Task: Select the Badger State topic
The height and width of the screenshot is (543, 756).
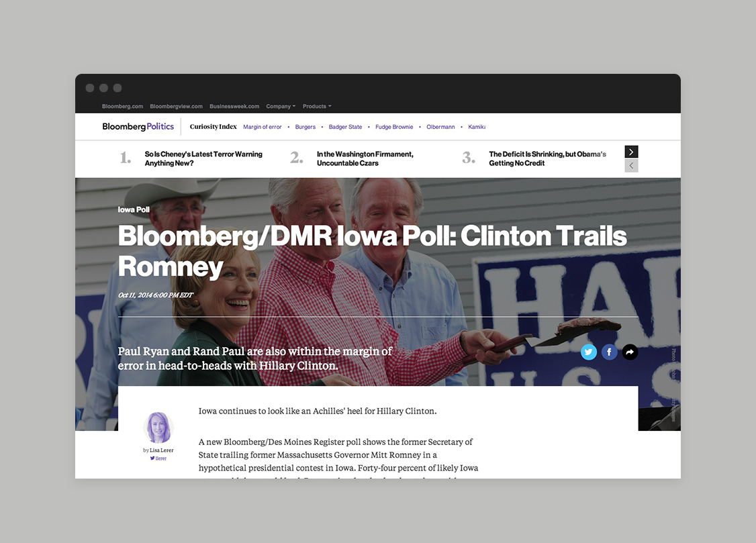Action: coord(345,127)
